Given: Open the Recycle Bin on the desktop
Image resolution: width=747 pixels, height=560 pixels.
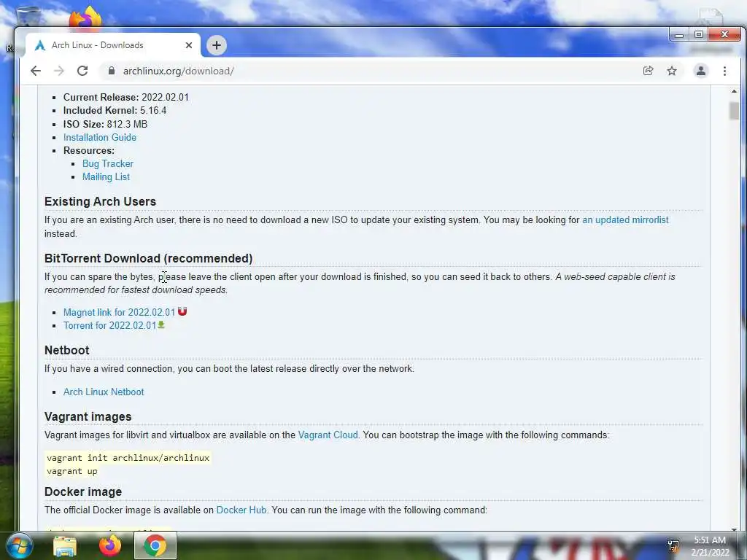Looking at the screenshot, I should [x=27, y=17].
